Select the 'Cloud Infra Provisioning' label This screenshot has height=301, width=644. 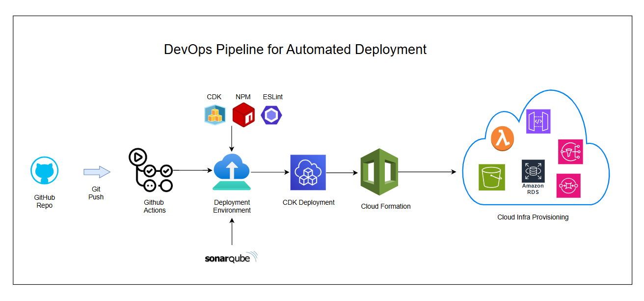coord(533,217)
